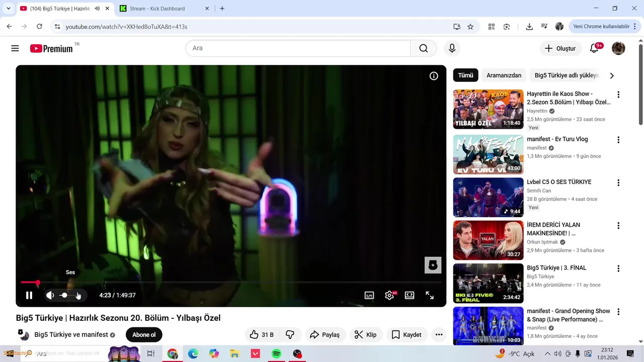Viewport: 644px width, 362px height.
Task: Open manifest - Ev Turu Vlog title
Action: click(x=557, y=139)
